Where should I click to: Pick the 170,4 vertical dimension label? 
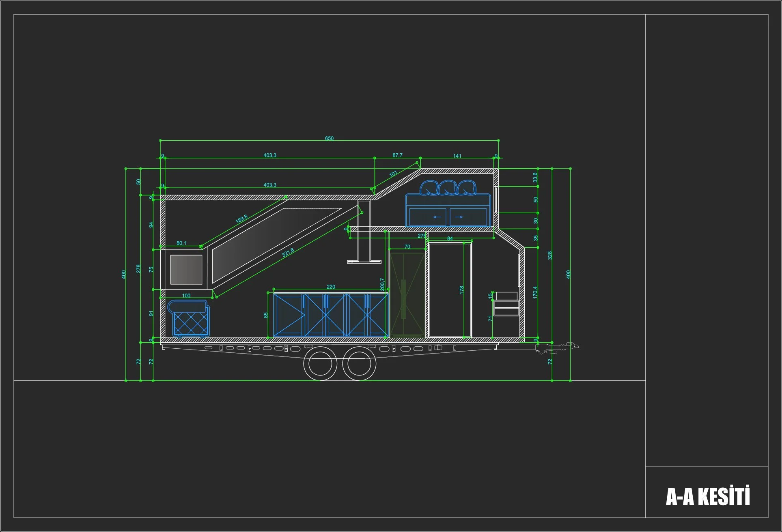point(535,292)
